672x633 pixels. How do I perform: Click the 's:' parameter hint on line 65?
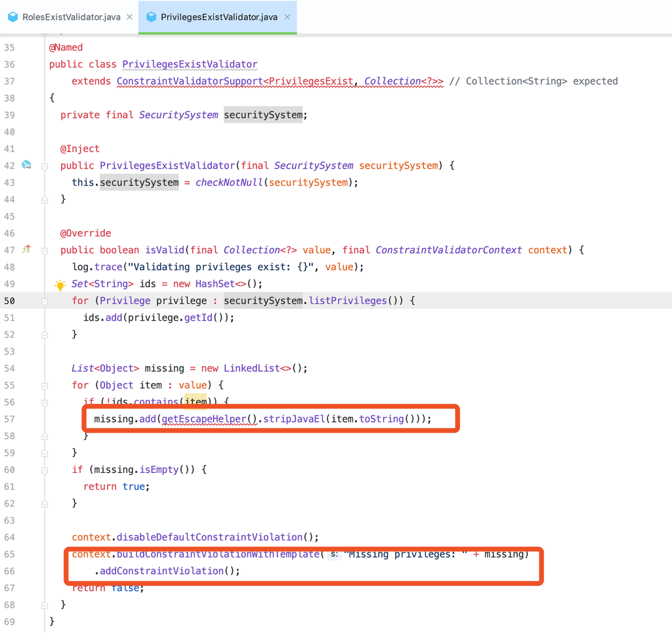click(334, 554)
